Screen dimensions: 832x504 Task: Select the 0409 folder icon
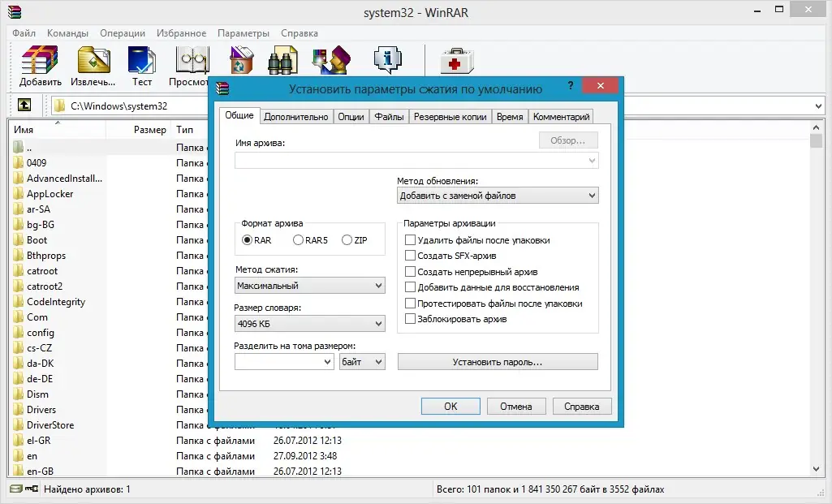pyautogui.click(x=19, y=162)
